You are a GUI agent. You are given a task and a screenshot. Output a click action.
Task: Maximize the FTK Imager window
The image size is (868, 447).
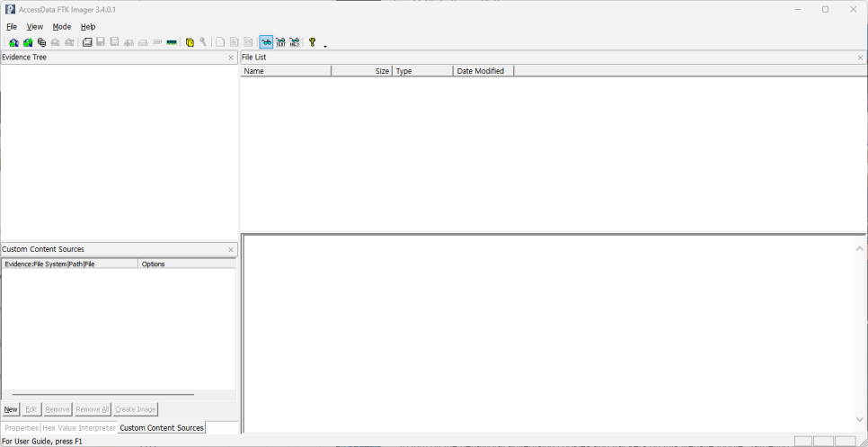click(x=826, y=9)
